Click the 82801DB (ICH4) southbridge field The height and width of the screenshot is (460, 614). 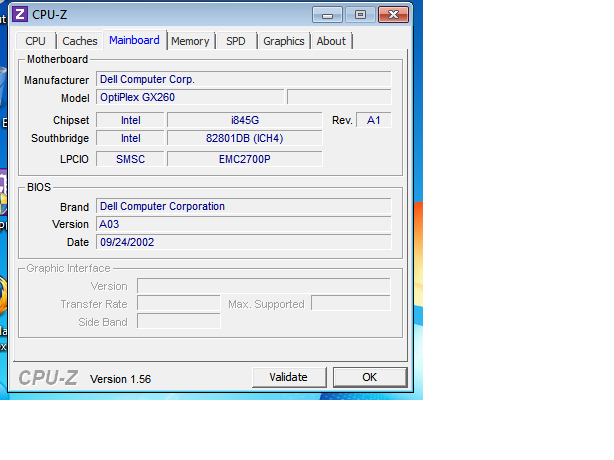[244, 139]
